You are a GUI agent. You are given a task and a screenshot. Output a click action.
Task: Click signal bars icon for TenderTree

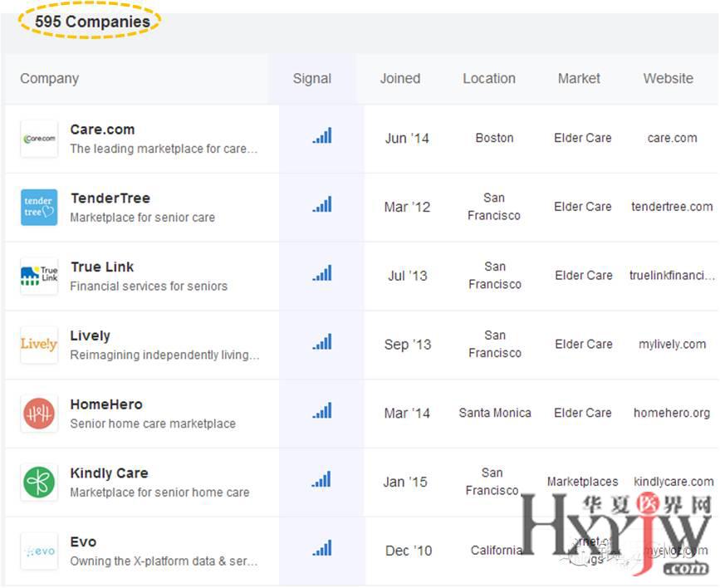(x=322, y=204)
